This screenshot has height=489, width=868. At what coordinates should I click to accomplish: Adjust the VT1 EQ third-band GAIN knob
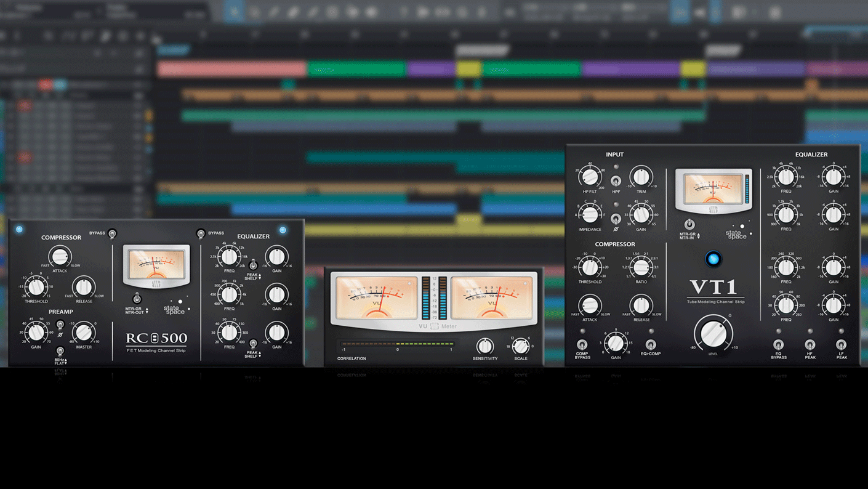point(834,267)
